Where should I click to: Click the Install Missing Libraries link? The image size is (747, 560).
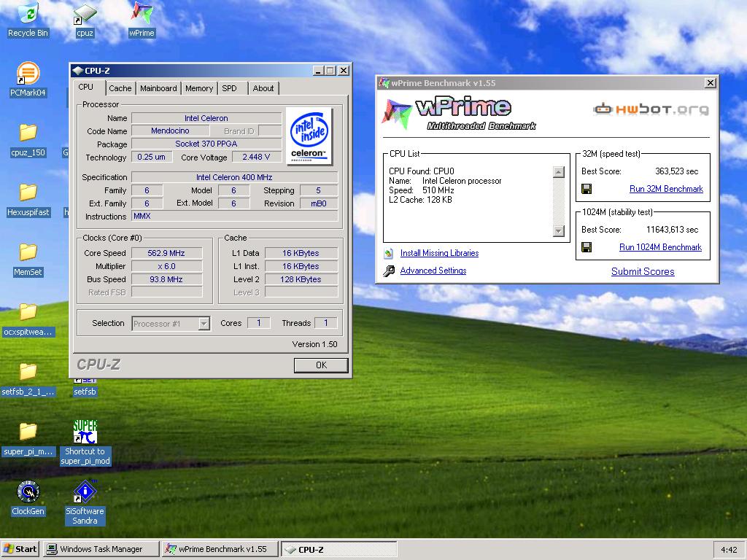point(439,253)
